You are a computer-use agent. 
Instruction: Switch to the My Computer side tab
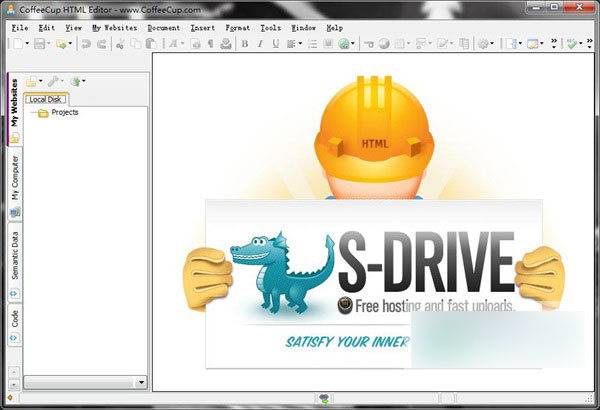[x=15, y=185]
